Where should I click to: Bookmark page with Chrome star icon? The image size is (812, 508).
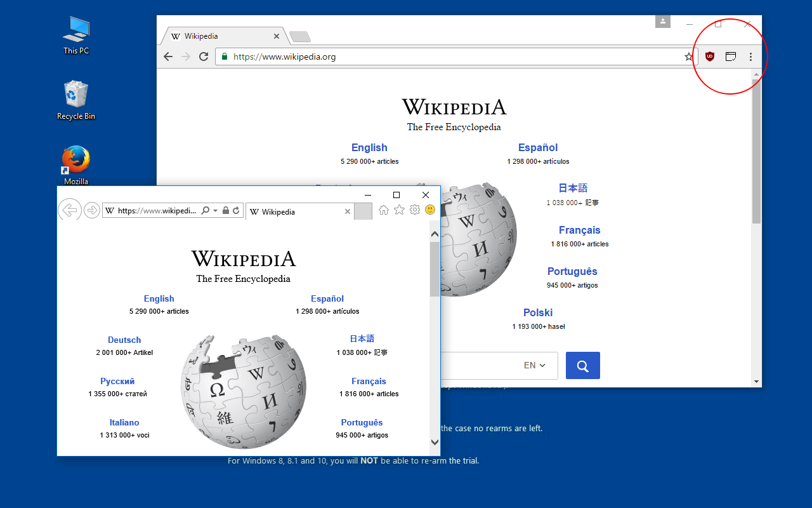click(x=689, y=57)
